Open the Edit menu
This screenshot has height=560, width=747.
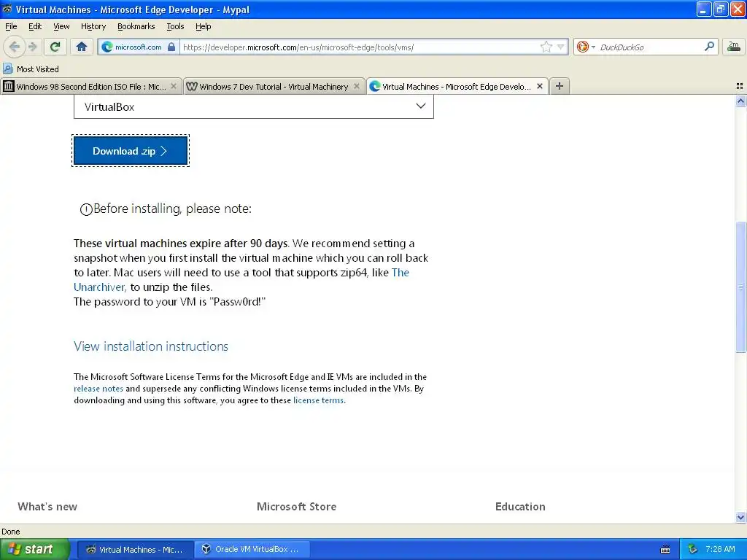click(x=35, y=26)
